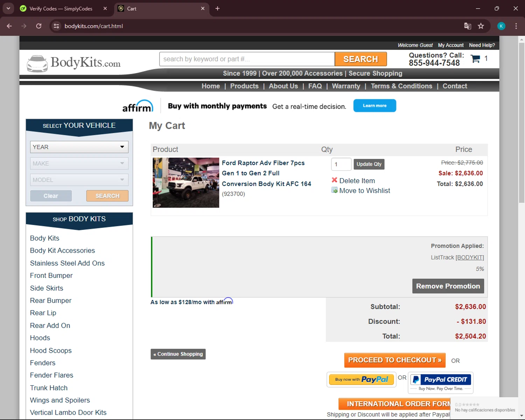
Task: Open the tab search dropdown arrow
Action: pos(8,8)
